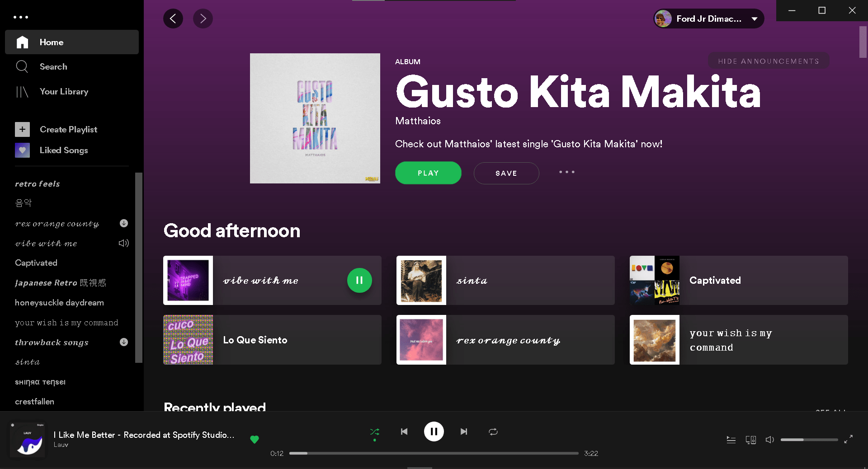Click speaker icon beside vibe with me

[124, 243]
